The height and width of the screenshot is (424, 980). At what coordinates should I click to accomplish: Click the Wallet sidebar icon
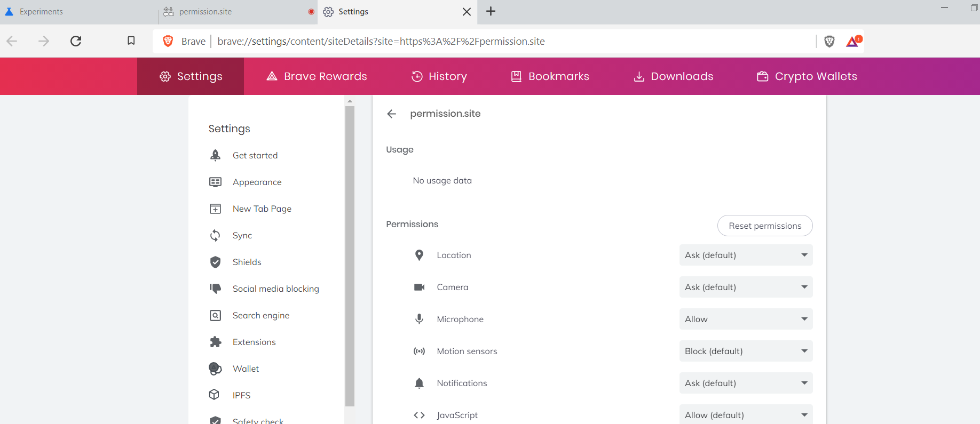point(215,369)
